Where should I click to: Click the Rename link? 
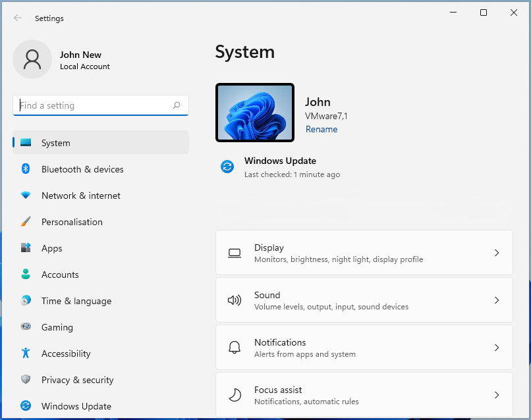321,129
